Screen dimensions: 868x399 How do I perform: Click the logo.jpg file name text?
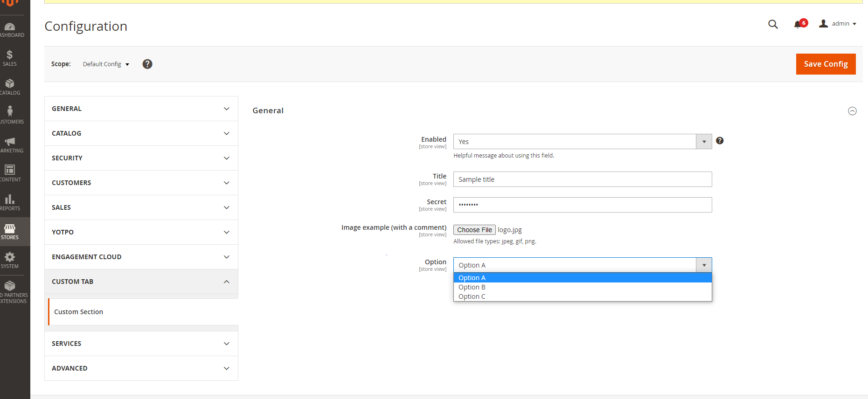coord(510,230)
